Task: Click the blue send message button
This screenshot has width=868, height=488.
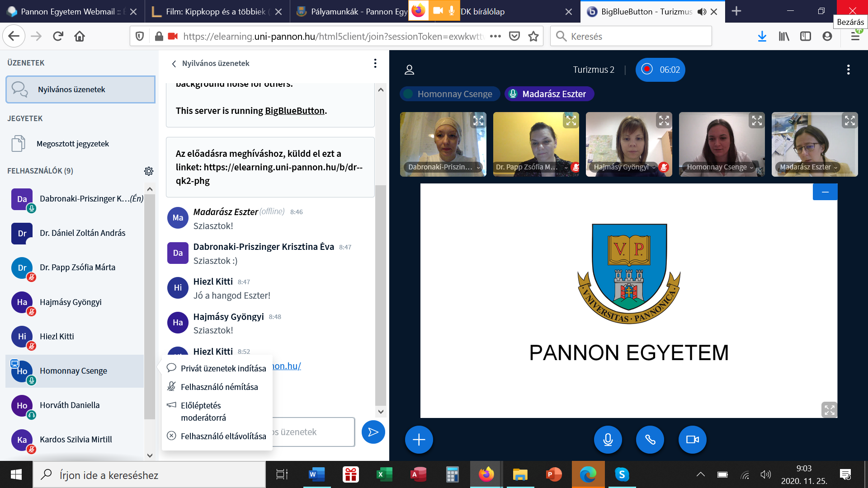Action: pos(373,432)
